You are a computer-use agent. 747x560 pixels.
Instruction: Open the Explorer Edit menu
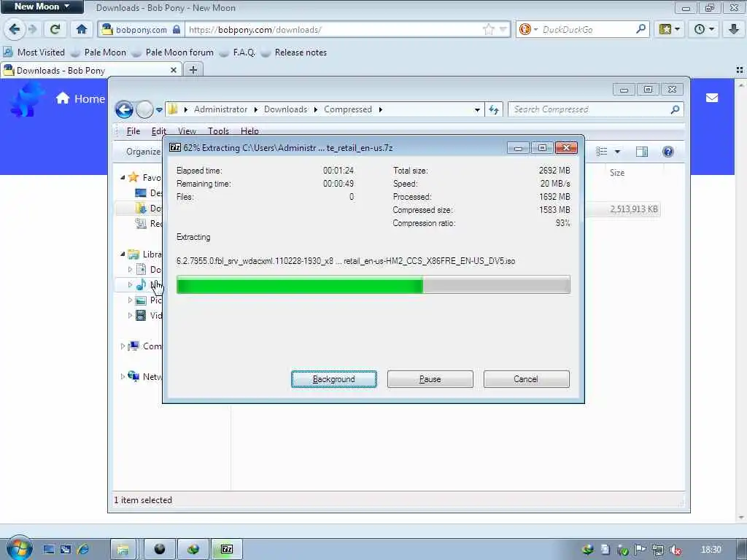[x=158, y=131]
